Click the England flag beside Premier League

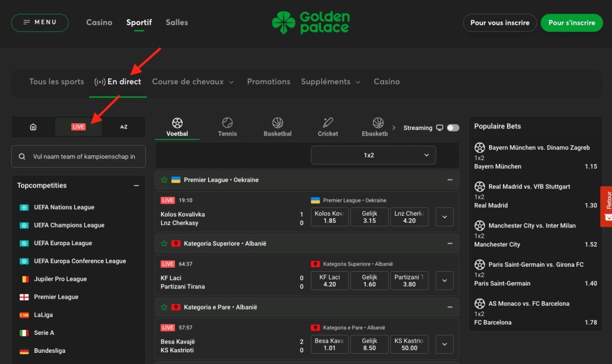[24, 297]
